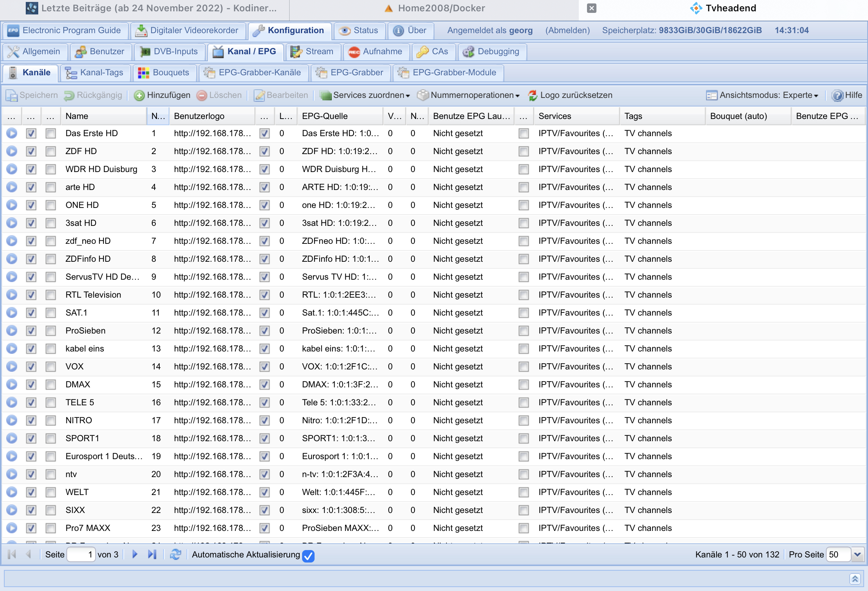Viewport: 868px width, 591px height.
Task: Open the Debugging tab
Action: point(492,51)
